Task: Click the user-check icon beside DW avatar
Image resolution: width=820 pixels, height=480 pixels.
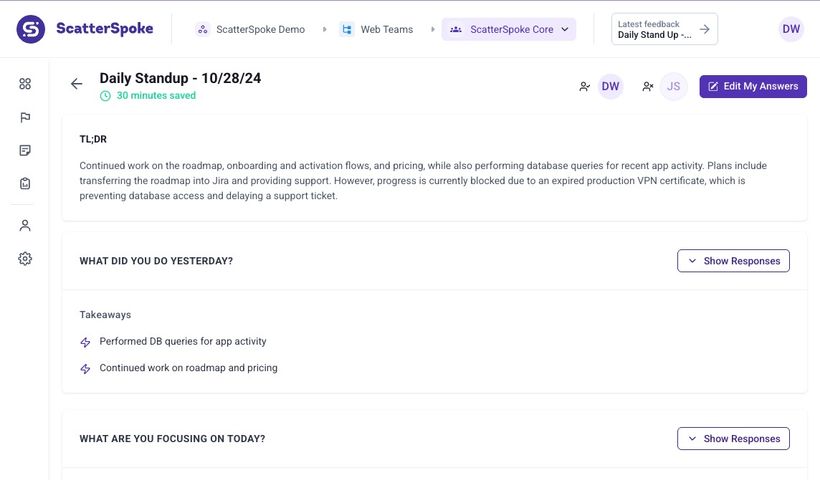Action: pyautogui.click(x=585, y=86)
